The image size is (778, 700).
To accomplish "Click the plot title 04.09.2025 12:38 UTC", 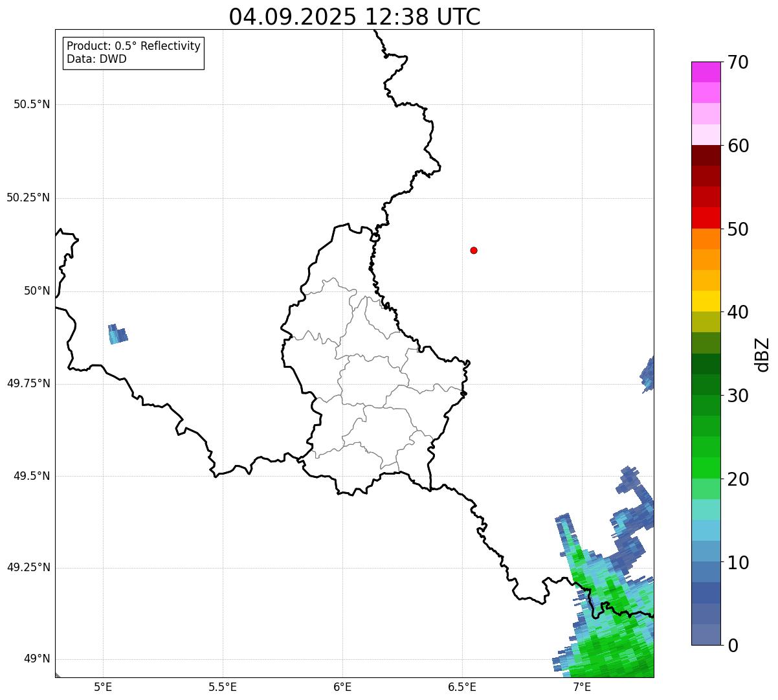I will coord(355,17).
